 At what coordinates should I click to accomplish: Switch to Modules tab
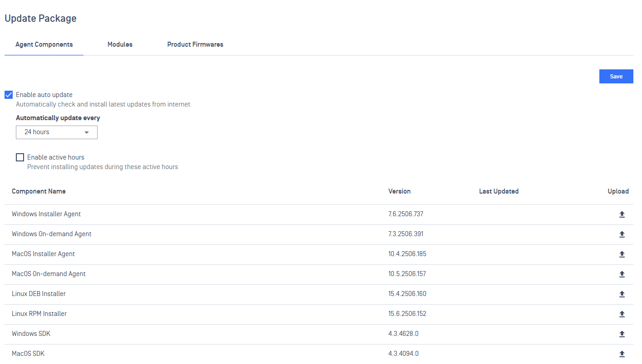click(120, 44)
